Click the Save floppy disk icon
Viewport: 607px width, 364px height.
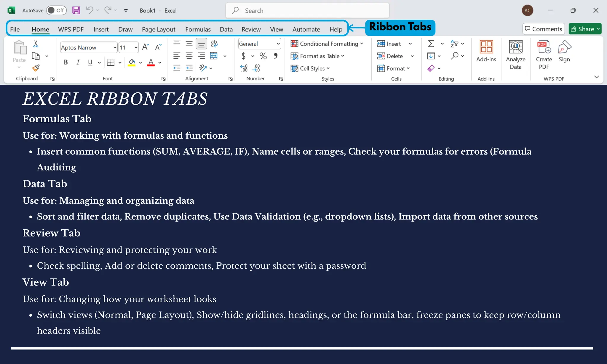(x=76, y=10)
